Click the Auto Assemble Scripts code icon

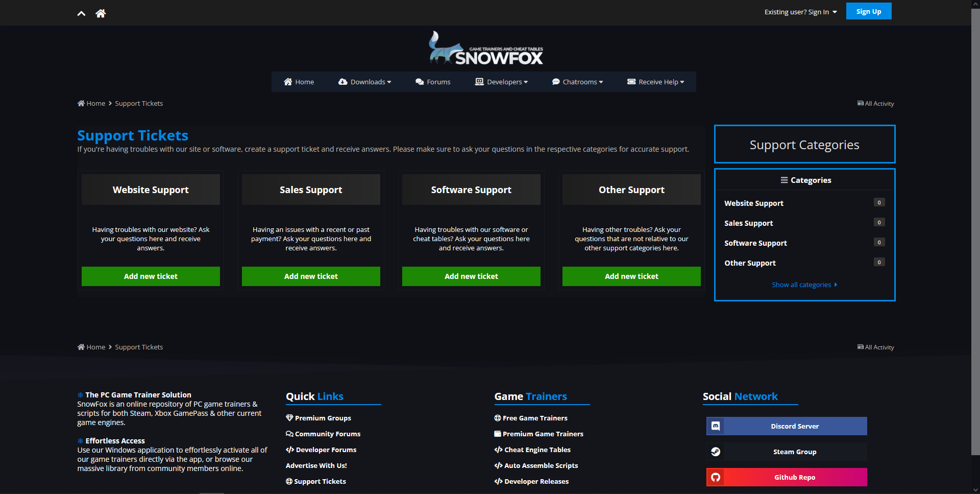click(x=499, y=465)
